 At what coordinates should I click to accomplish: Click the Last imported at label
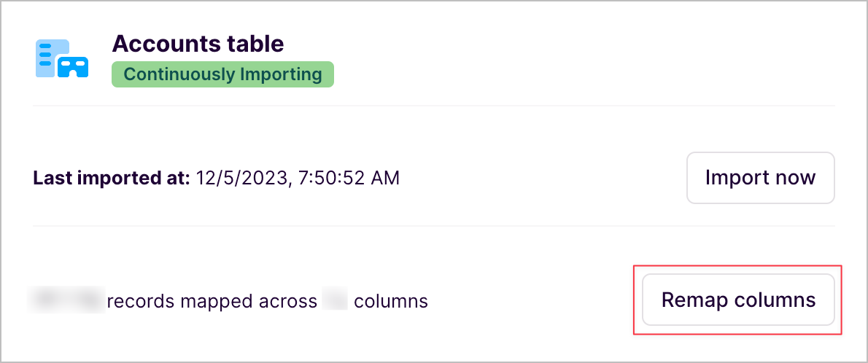pos(112,178)
